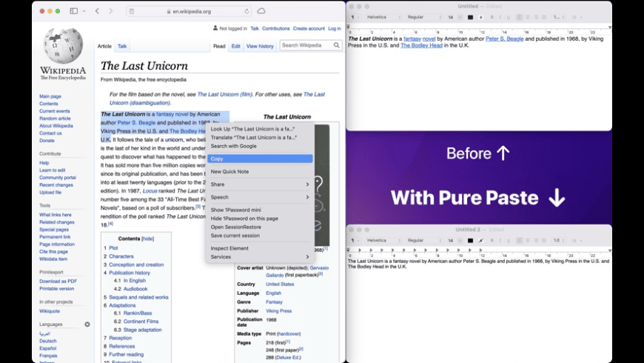
Task: Click Bold in the Untitled 2 toolbar
Action: coord(492,241)
